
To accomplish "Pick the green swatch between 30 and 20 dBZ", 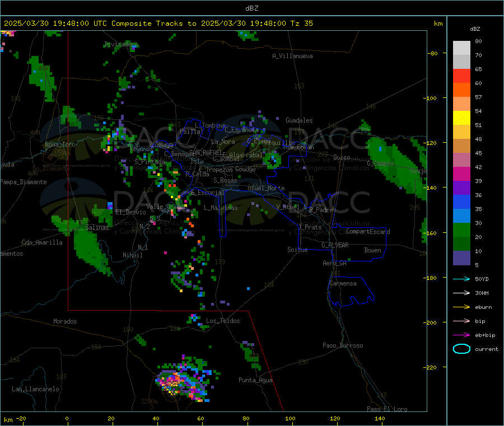I will point(461,230).
